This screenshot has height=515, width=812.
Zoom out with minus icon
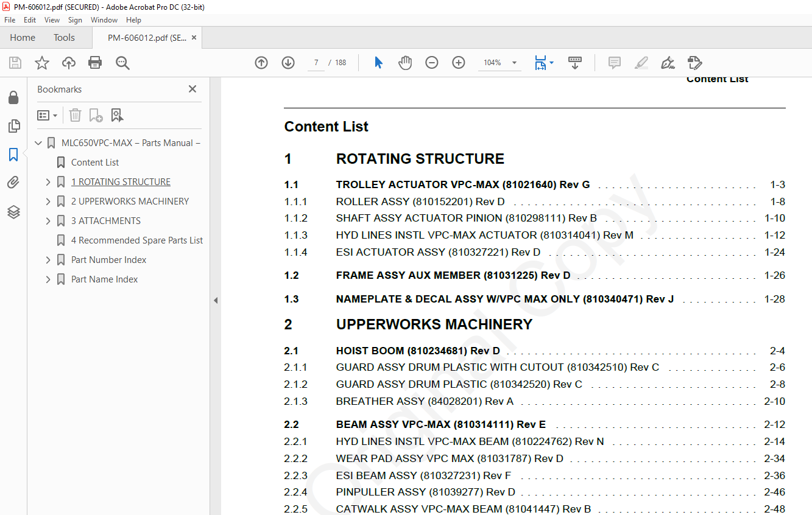pos(432,63)
